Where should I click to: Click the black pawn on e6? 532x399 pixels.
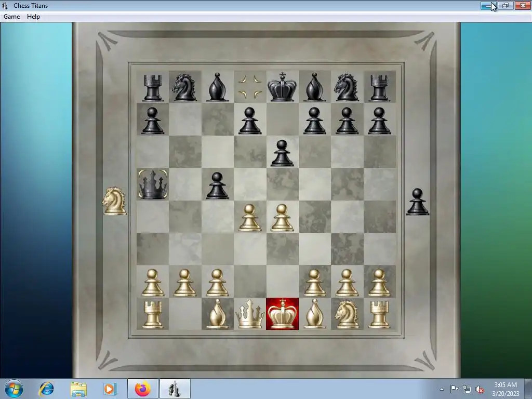click(282, 153)
